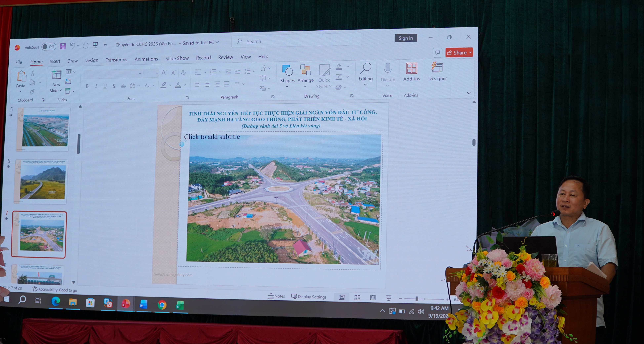Toggle Bold formatting

(87, 86)
